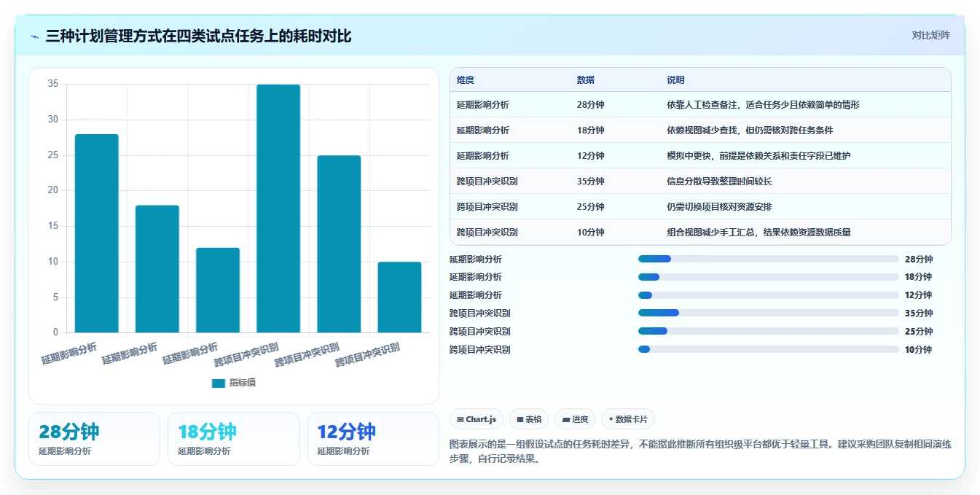Click the 指标值 legend label
The width and height of the screenshot is (980, 495).
click(x=243, y=383)
